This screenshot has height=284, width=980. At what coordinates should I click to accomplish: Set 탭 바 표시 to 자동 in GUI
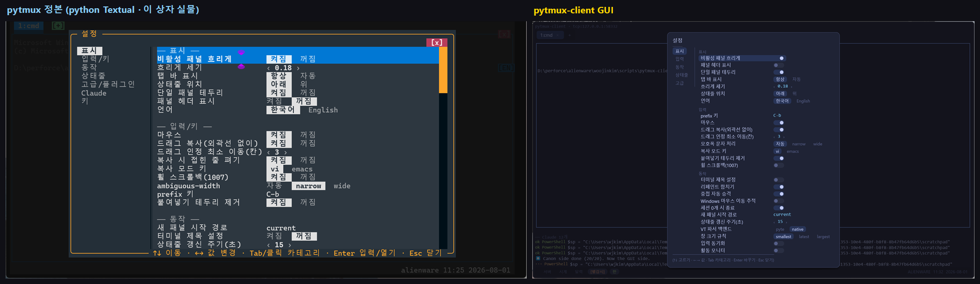(x=796, y=80)
